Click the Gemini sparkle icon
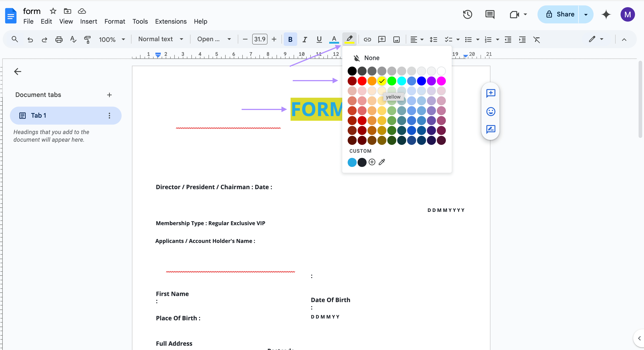 606,14
